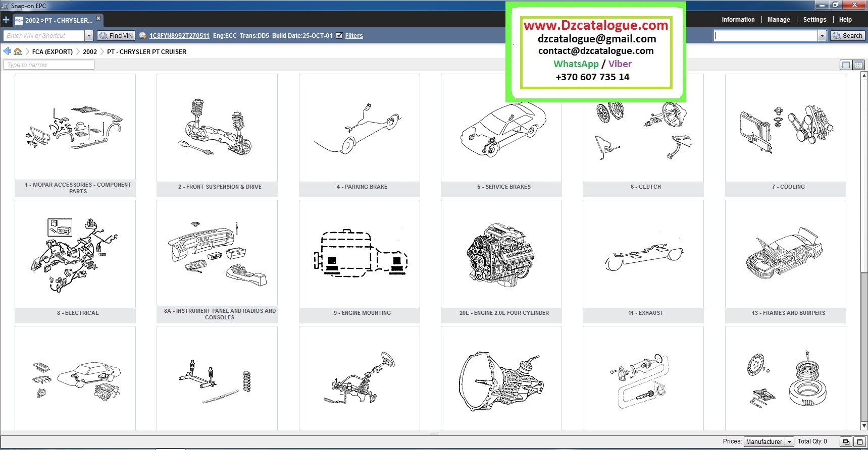Click the Search button
868x450 pixels.
pos(848,36)
